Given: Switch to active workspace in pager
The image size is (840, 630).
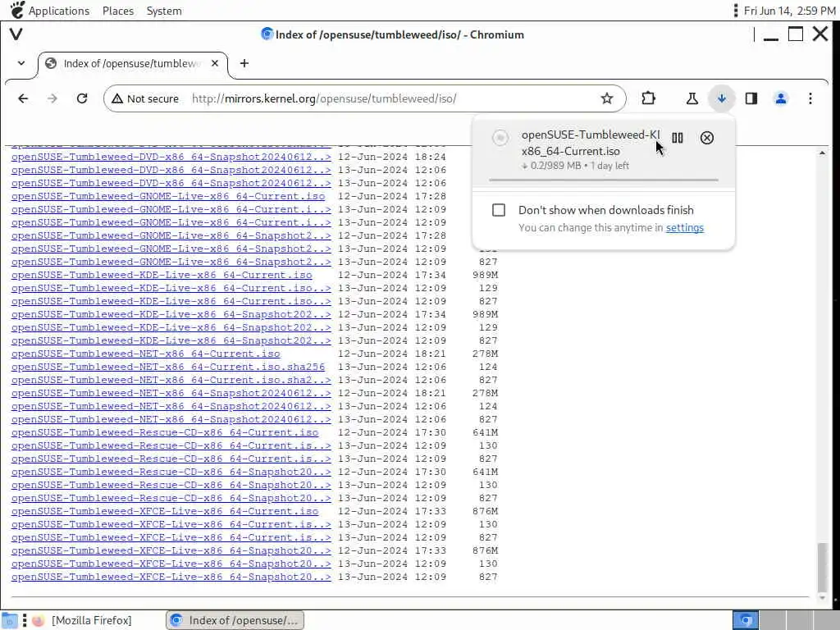Looking at the screenshot, I should pos(745,620).
